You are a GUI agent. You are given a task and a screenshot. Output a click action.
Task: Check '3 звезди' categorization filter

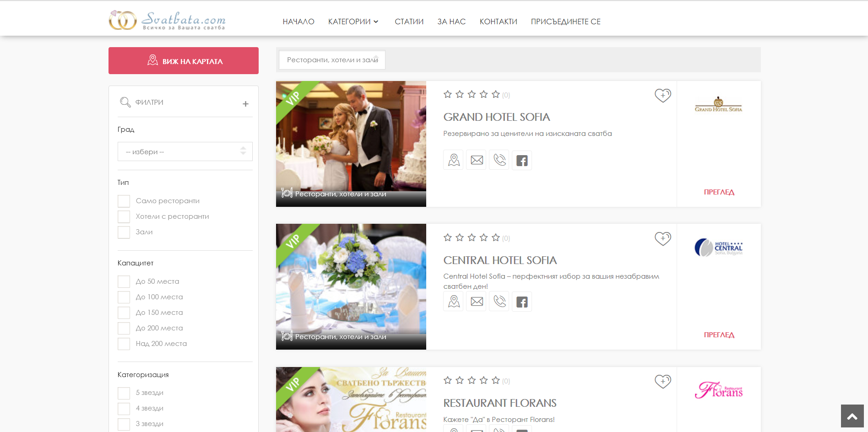pyautogui.click(x=124, y=424)
